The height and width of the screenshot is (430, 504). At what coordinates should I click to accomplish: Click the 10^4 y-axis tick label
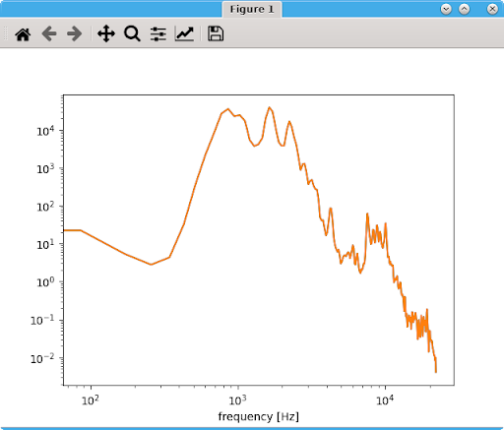click(x=45, y=131)
